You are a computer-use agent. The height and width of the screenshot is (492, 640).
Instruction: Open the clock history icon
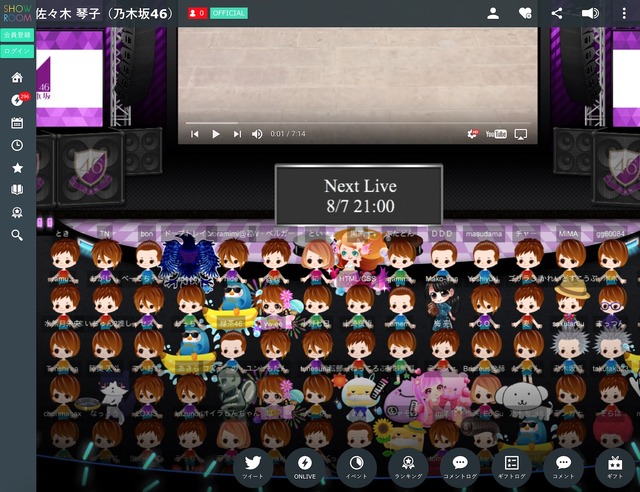17,145
